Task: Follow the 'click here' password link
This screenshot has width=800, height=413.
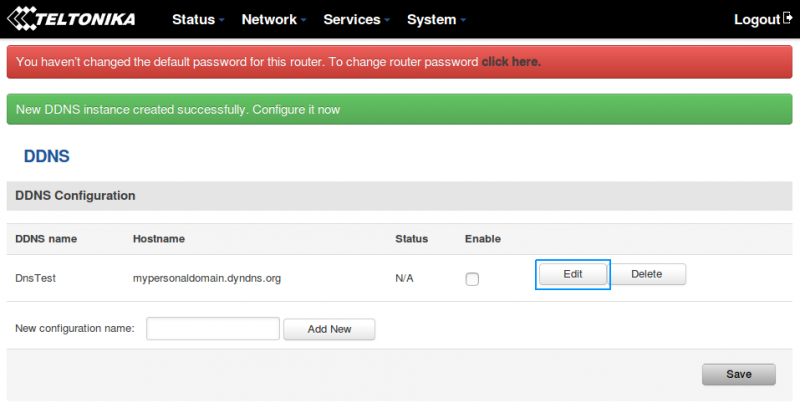Action: tap(510, 62)
